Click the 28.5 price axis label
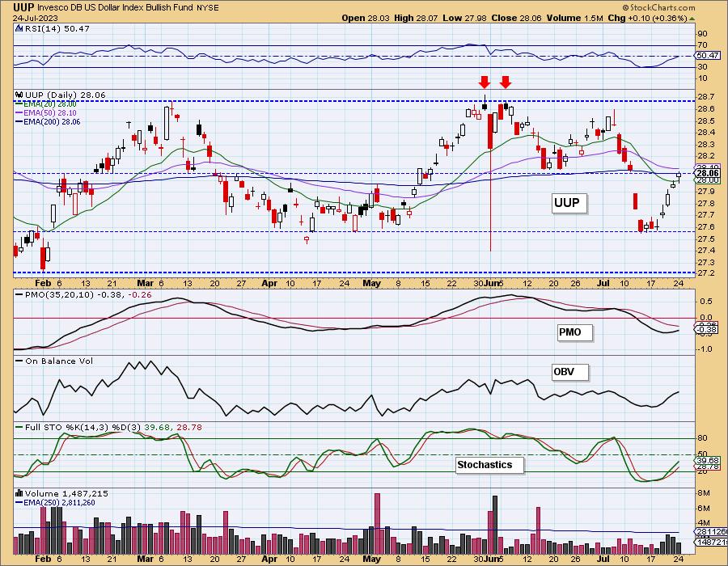This screenshot has width=728, height=566. (x=705, y=120)
